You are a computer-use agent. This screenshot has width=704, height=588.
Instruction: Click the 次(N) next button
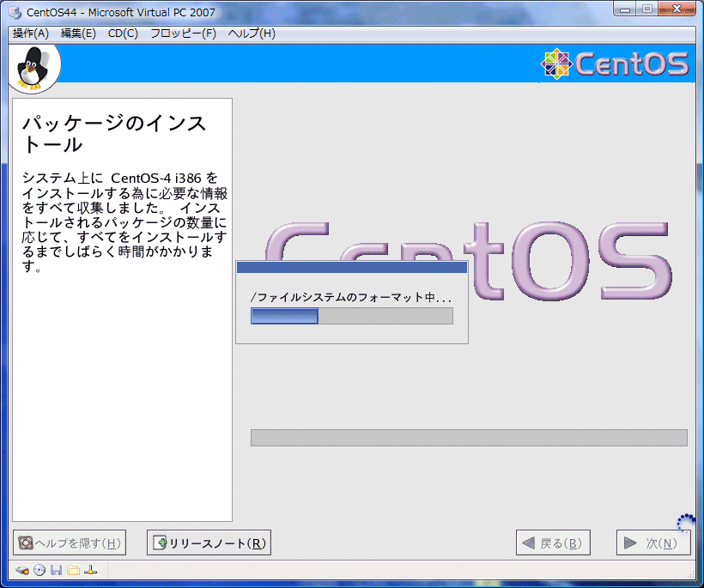[x=653, y=543]
